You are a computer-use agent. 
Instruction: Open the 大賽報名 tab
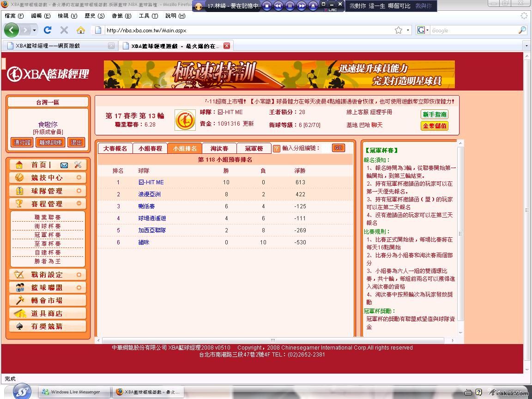point(115,149)
